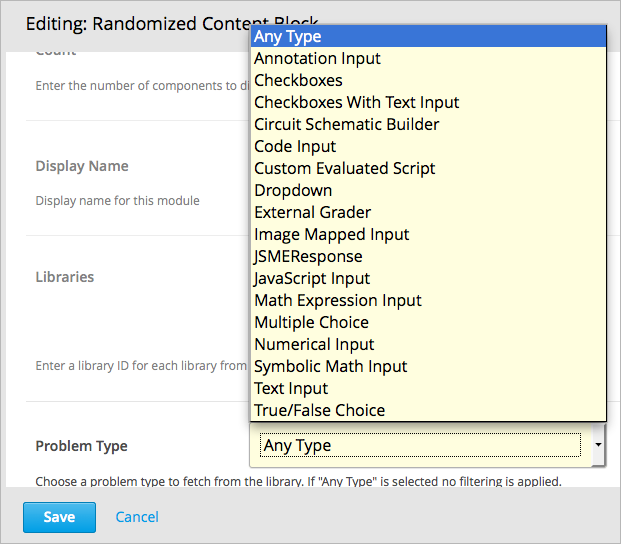Pick 'External Grader' from list

(312, 213)
